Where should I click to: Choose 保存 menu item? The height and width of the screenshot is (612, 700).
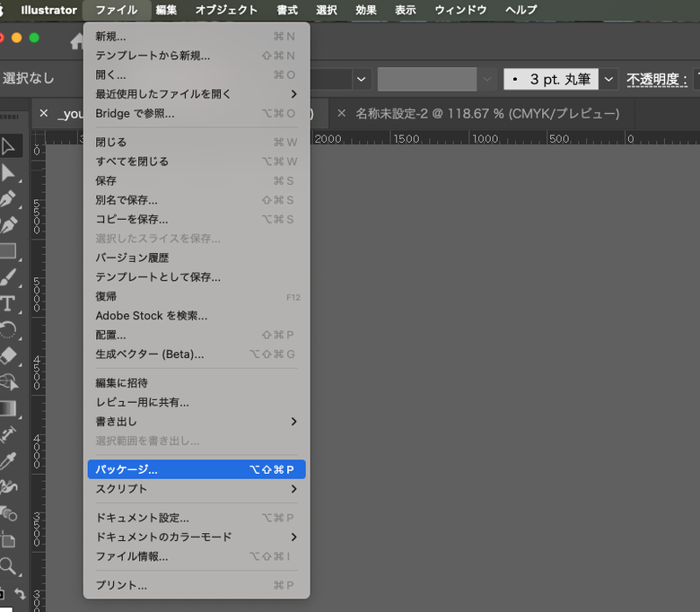(197, 180)
